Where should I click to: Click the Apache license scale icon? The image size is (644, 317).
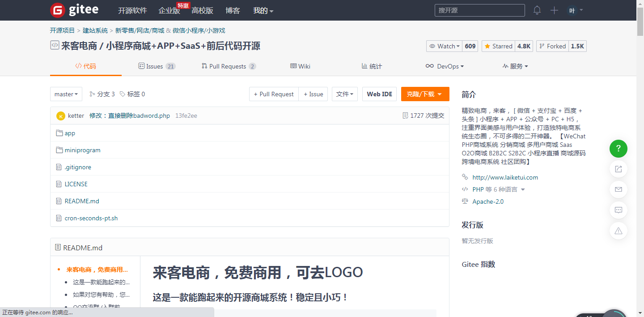(x=465, y=201)
